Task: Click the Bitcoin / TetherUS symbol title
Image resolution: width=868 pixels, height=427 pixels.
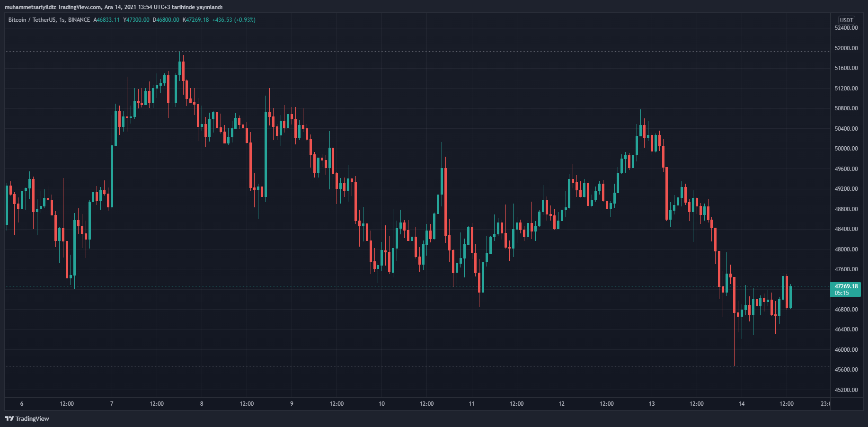Action: [x=32, y=20]
